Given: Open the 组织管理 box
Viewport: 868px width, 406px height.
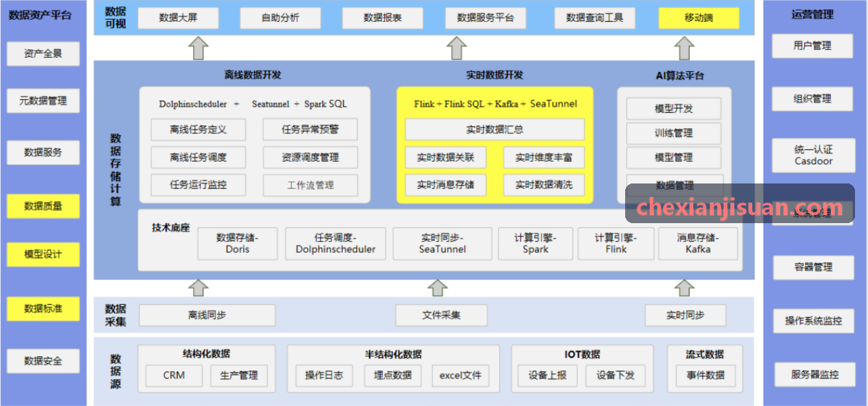Looking at the screenshot, I should click(812, 99).
